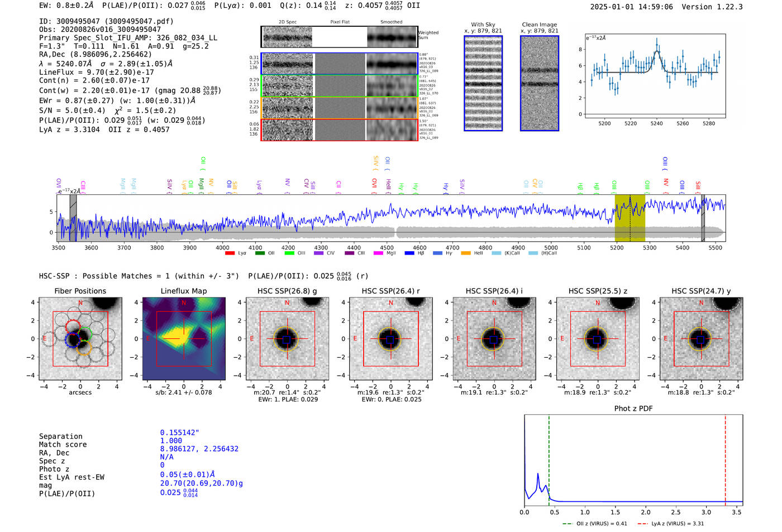782x532 pixels.
Task: Open the Lineflux Map panel
Action: click(184, 339)
